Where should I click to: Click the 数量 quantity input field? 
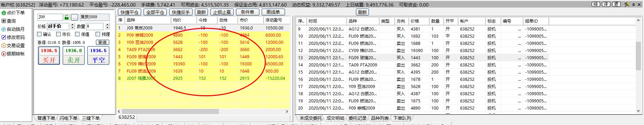click(x=95, y=26)
